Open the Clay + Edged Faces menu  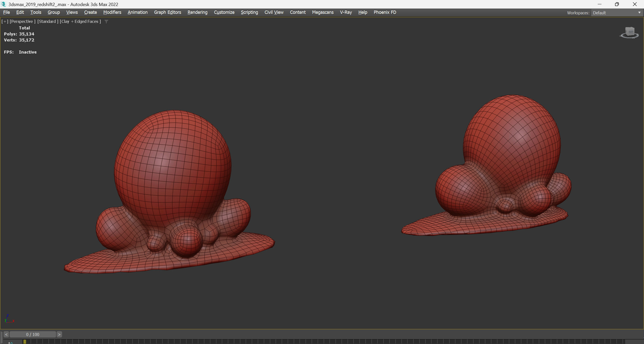tap(80, 21)
